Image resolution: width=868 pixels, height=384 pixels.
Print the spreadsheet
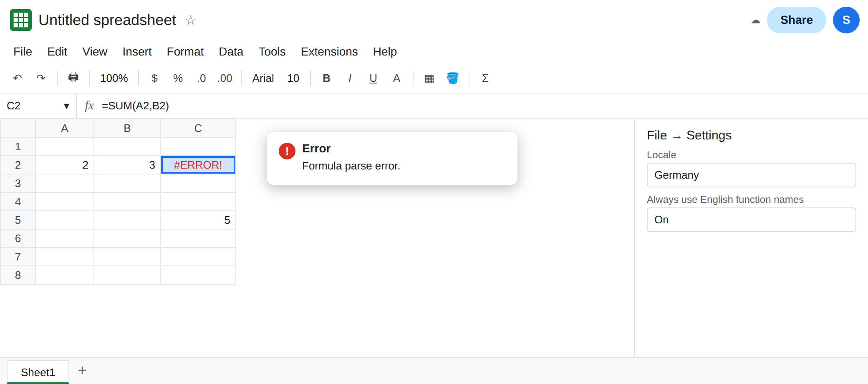point(73,78)
